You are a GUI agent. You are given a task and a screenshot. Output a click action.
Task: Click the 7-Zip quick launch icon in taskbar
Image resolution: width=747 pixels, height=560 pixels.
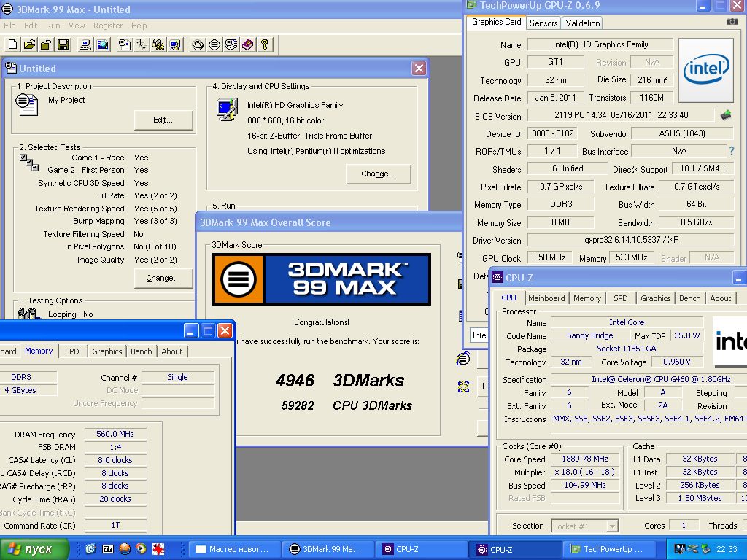click(108, 548)
